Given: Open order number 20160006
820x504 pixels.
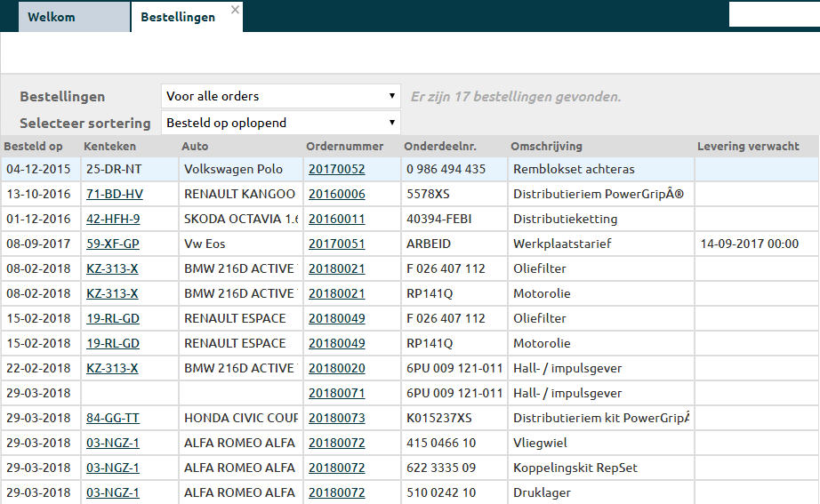Looking at the screenshot, I should (x=336, y=194).
